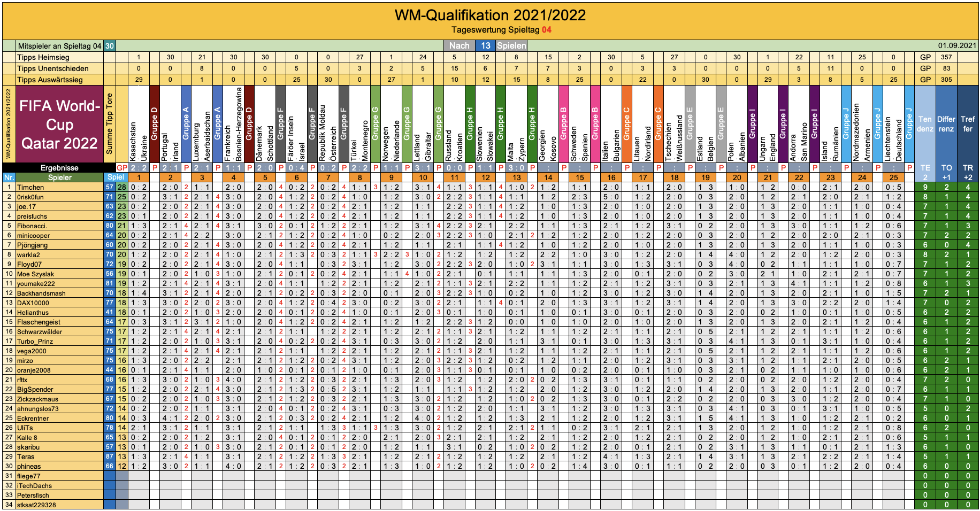Select the Summe Tipp Tore column header
This screenshot has height=511, width=980.
pos(110,124)
